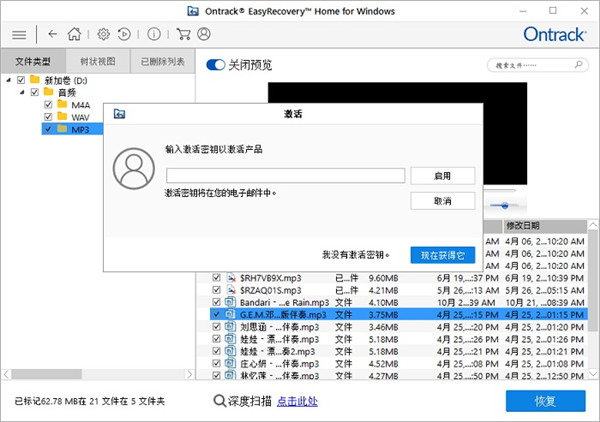
Task: Toggle the 关闭预览 preview switch
Action: pyautogui.click(x=215, y=65)
